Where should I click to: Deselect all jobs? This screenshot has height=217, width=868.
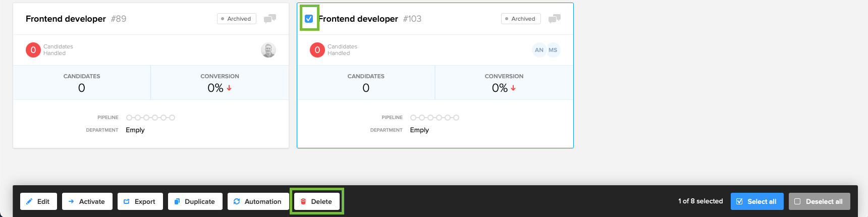point(820,201)
